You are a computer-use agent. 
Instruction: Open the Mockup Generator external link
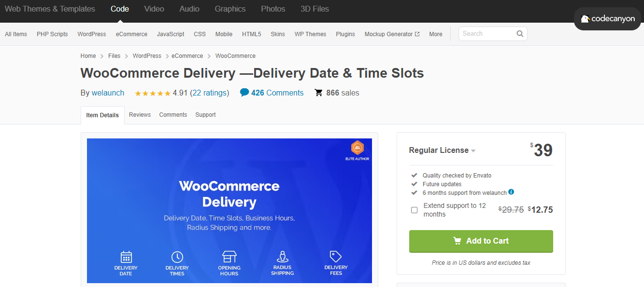click(392, 34)
